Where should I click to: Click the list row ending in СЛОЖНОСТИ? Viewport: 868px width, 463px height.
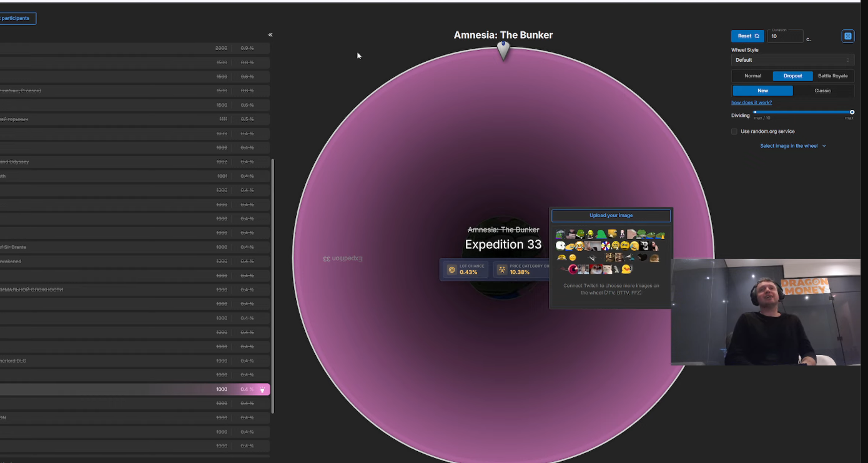135,290
